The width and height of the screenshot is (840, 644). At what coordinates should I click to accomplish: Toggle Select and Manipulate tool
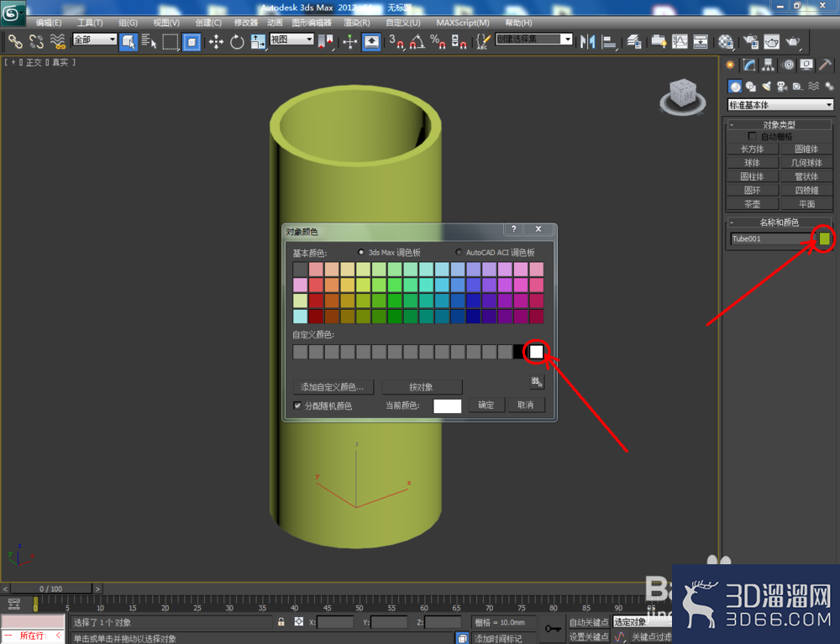(349, 41)
